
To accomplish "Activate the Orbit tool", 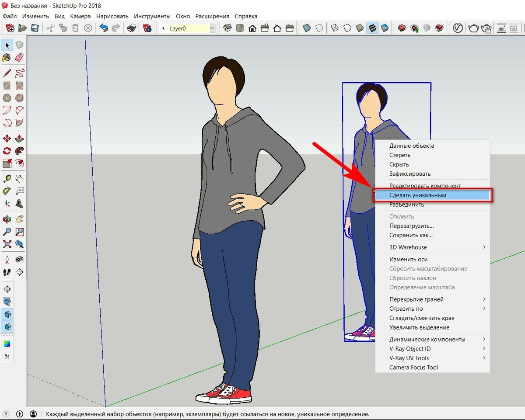I will (7, 219).
